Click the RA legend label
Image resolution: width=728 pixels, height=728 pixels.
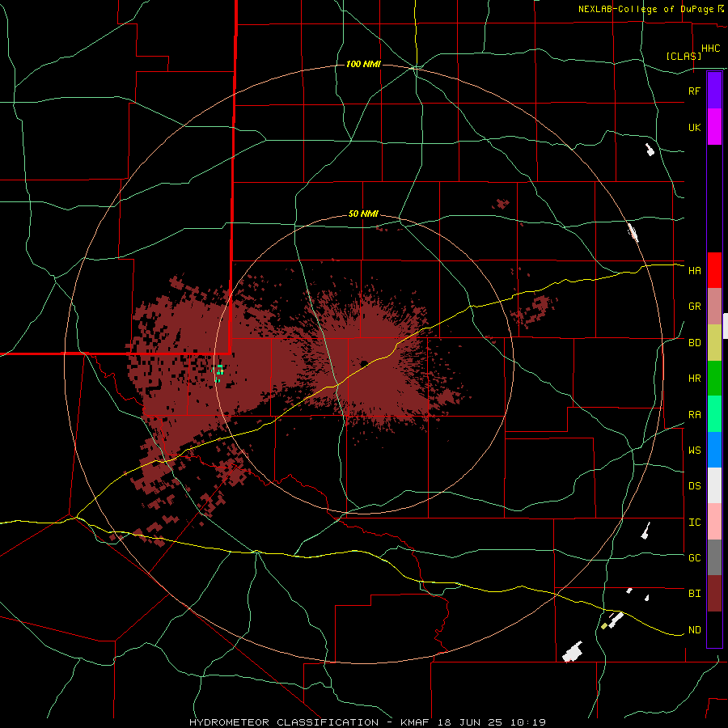coord(694,415)
